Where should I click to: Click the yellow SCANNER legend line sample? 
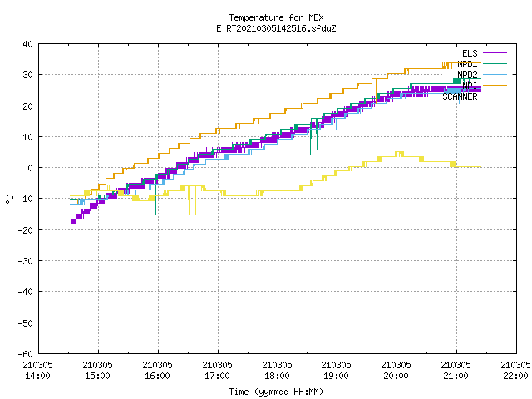(495, 96)
